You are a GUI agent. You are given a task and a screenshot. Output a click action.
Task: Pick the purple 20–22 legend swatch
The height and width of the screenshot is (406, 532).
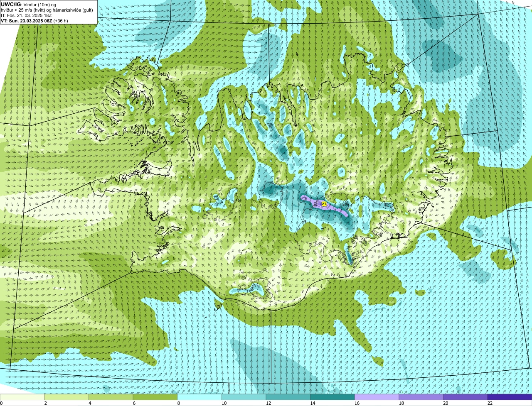click(465, 397)
